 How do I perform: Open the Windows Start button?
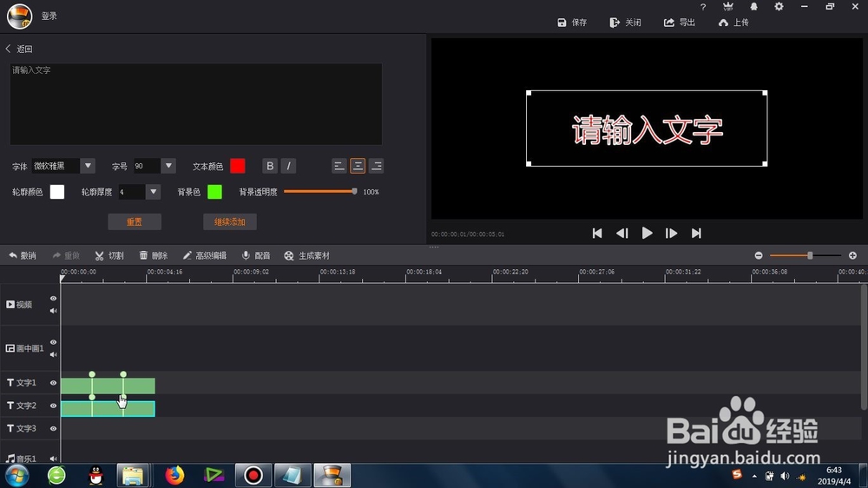click(x=17, y=475)
